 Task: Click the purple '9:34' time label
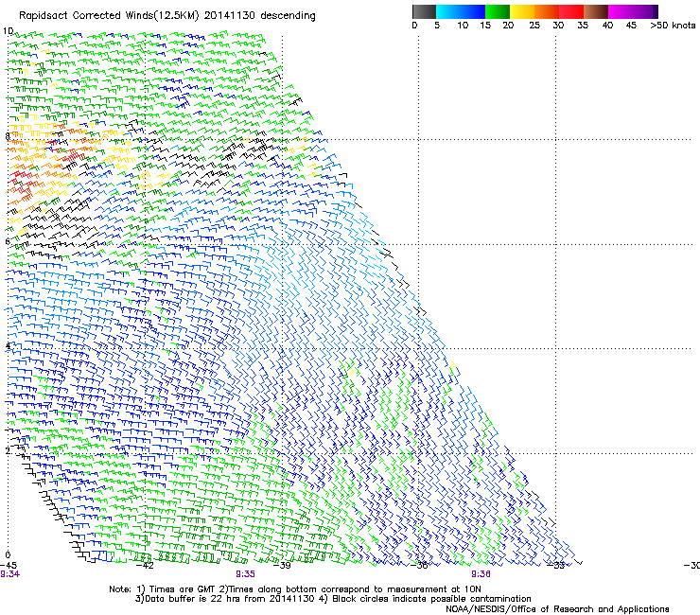tap(9, 574)
